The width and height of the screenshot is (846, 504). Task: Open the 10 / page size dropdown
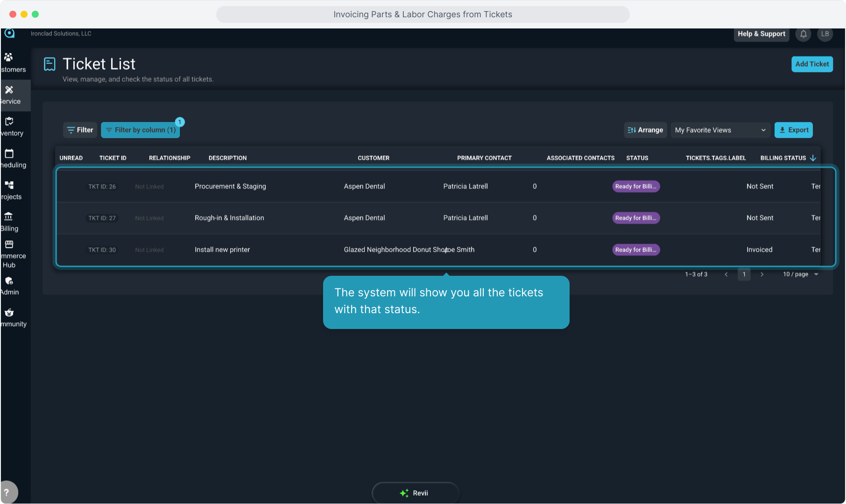(801, 274)
